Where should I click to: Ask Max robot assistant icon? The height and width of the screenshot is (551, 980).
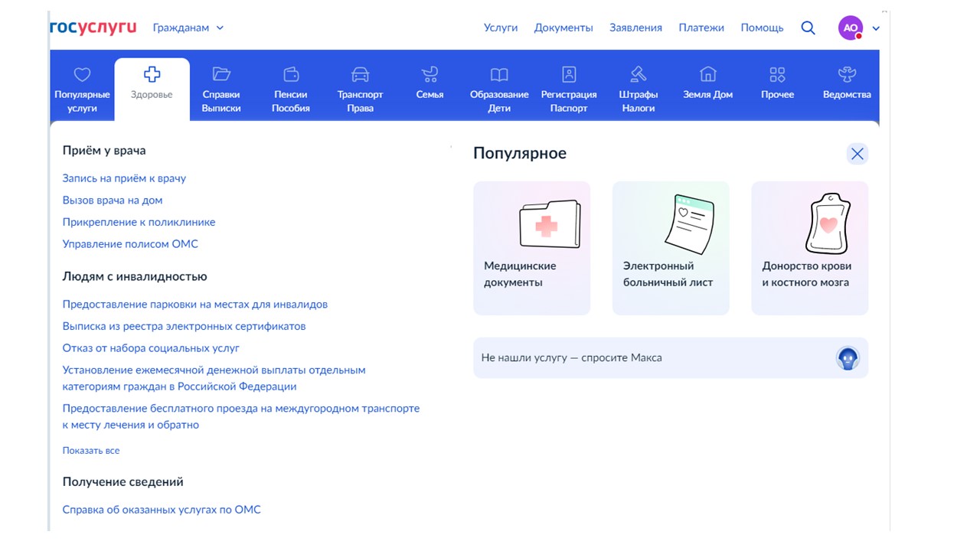[848, 358]
